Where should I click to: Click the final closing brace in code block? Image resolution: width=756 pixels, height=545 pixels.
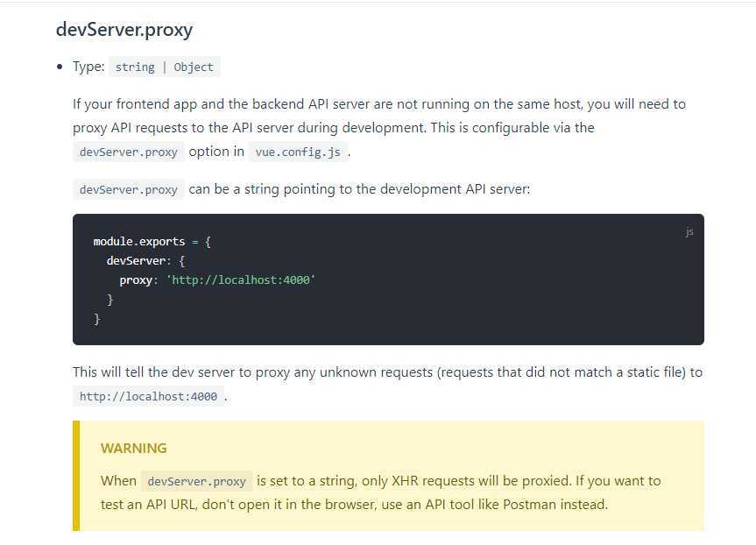[x=97, y=319]
